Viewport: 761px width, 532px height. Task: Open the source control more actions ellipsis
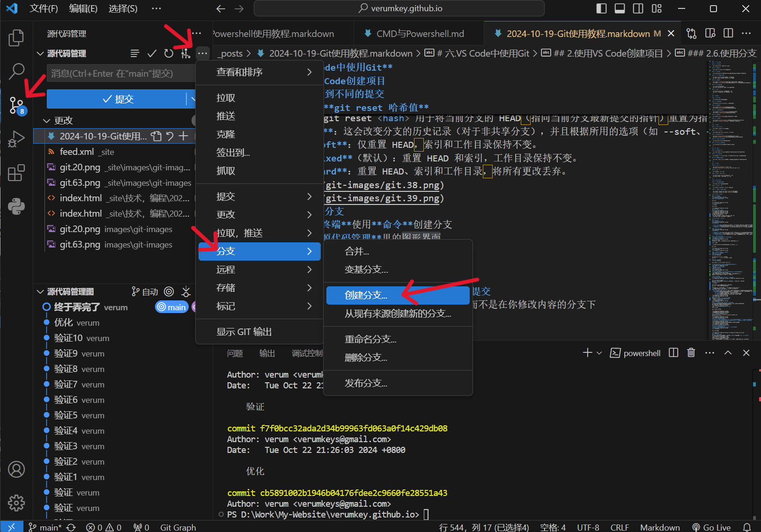(x=202, y=53)
